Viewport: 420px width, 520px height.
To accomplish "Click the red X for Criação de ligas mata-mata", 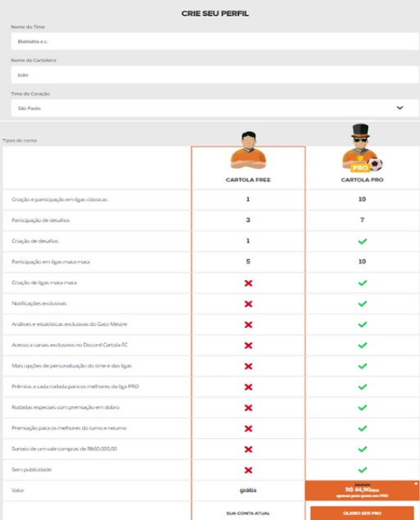I will pos(248,283).
